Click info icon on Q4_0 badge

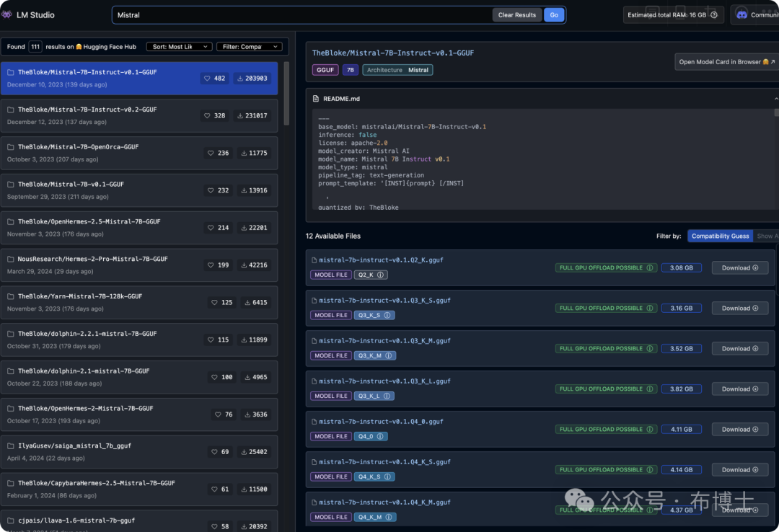pos(380,436)
